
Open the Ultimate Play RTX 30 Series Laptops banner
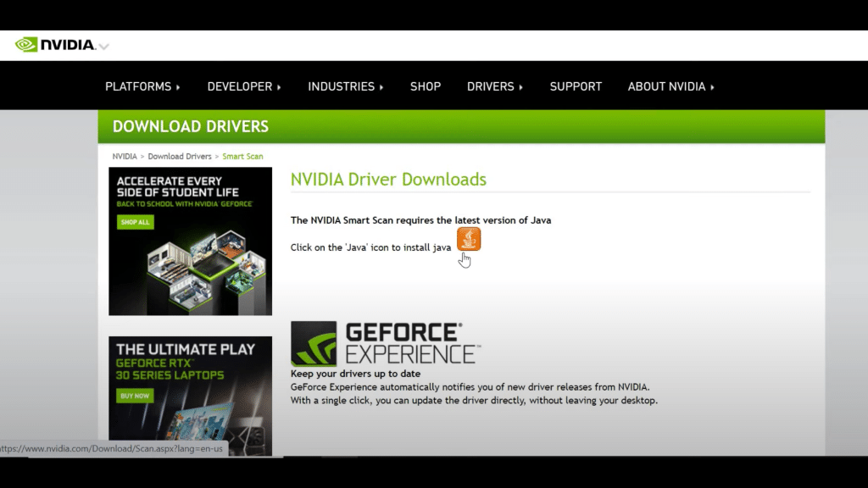click(191, 396)
